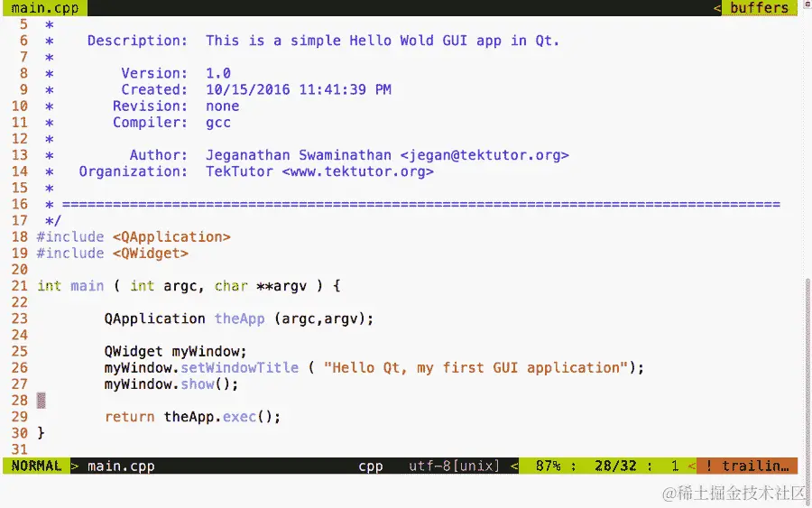Click the Organization: label
Image resolution: width=812 pixels, height=508 pixels.
point(134,171)
